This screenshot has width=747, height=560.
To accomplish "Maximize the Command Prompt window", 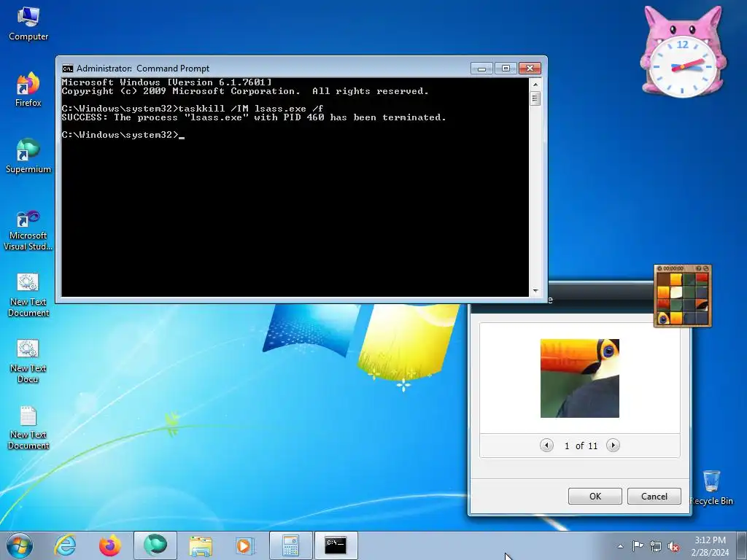I will [x=506, y=69].
